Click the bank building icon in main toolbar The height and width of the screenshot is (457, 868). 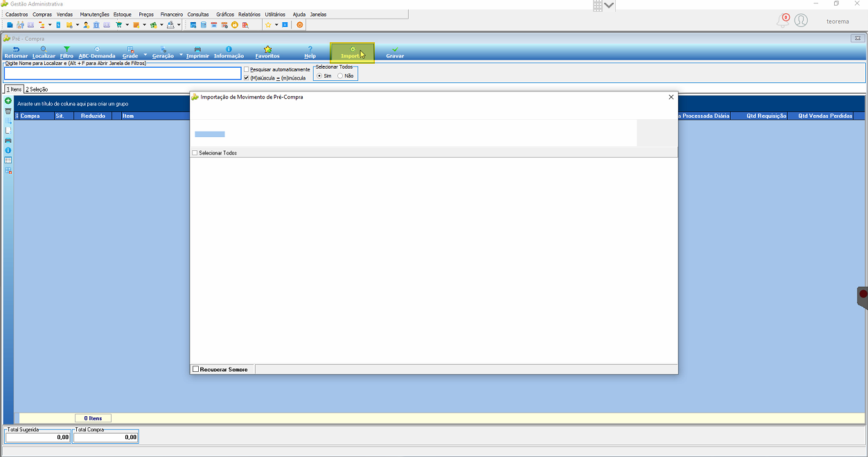tap(96, 25)
